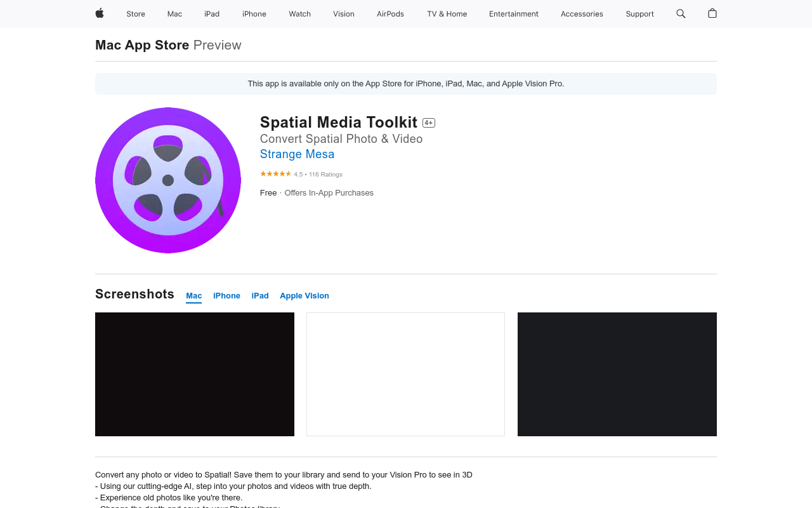Click the 4+ age rating badge
The image size is (812, 508).
(429, 123)
